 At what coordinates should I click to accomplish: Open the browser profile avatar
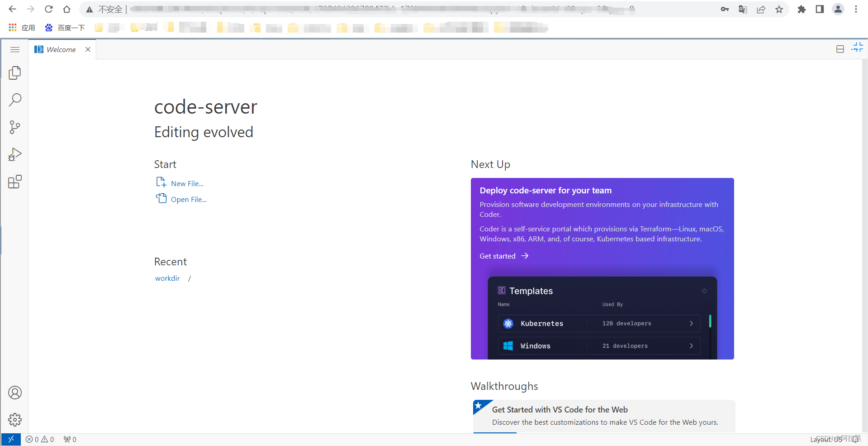point(838,9)
